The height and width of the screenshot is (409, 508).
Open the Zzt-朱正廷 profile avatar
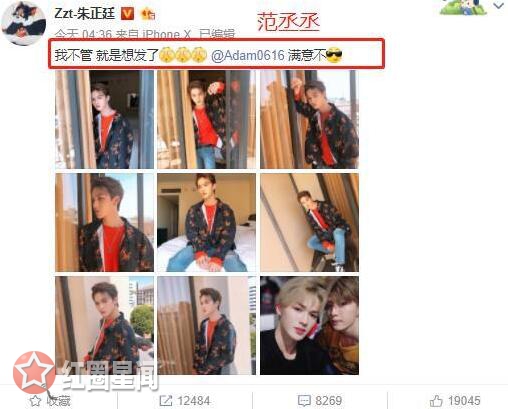tap(23, 23)
